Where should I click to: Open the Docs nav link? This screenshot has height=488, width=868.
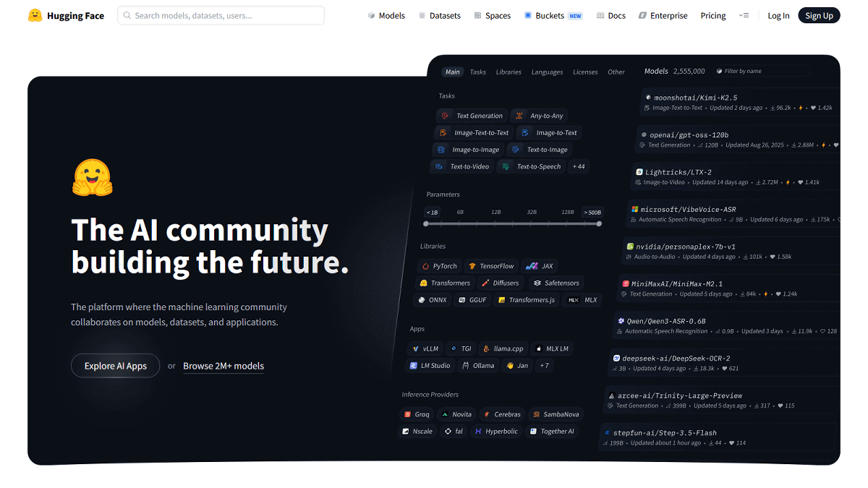611,15
